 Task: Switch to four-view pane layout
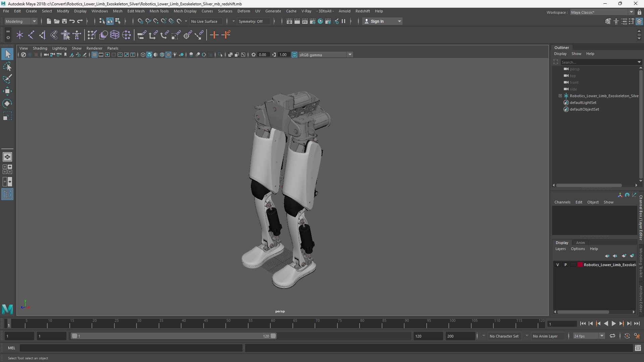point(7,169)
